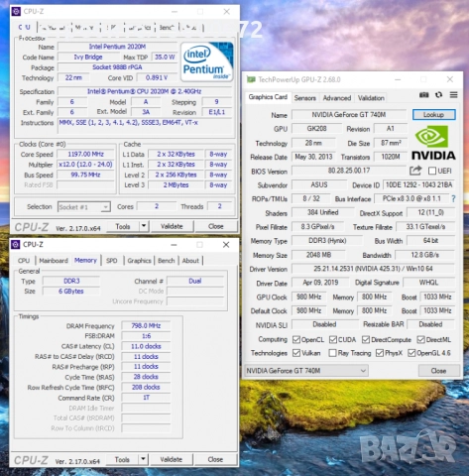Select the Memory tab in bottom CPU-Z window

85,260
